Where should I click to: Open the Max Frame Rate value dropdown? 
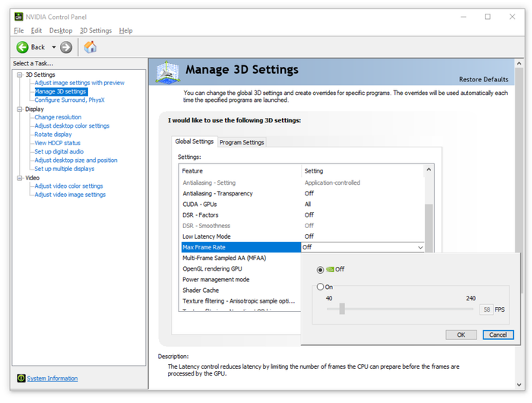[420, 248]
